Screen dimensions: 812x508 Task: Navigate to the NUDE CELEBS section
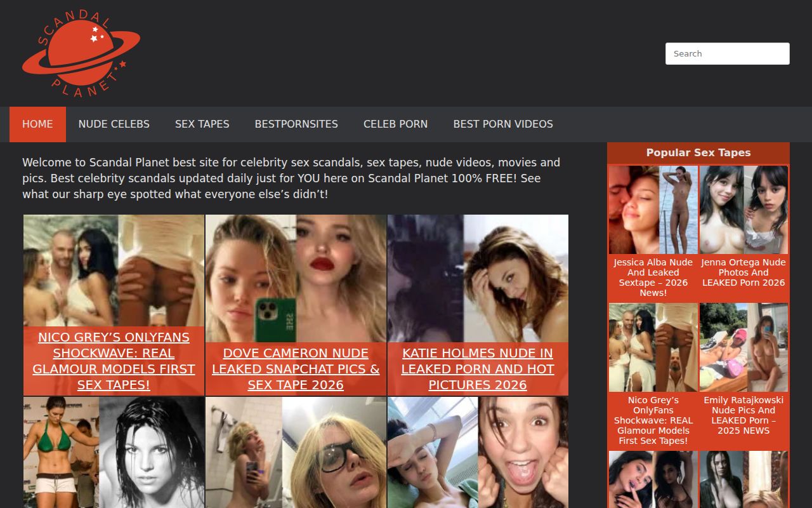[114, 124]
